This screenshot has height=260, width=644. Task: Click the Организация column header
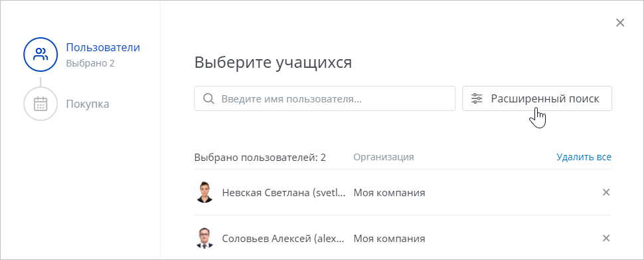384,157
